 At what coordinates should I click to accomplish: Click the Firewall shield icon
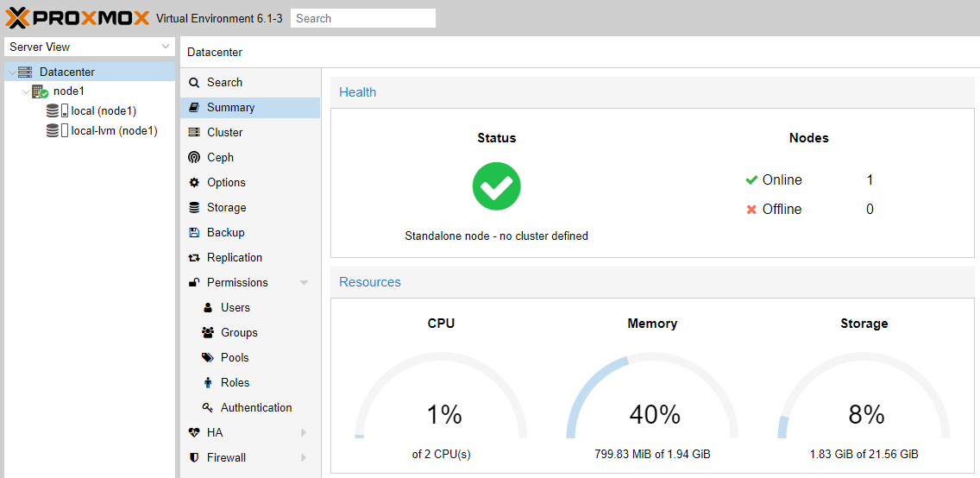194,458
